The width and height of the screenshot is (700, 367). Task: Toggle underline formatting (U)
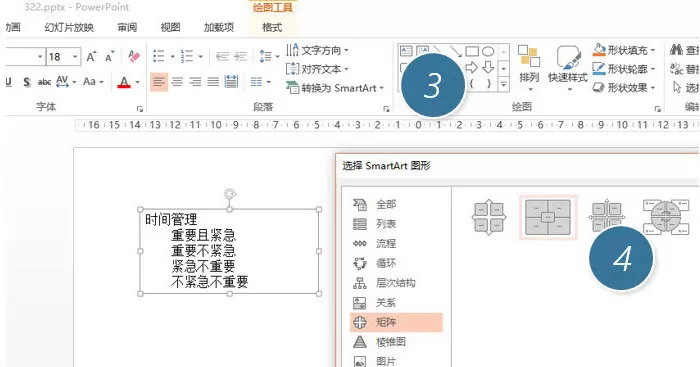[8, 82]
